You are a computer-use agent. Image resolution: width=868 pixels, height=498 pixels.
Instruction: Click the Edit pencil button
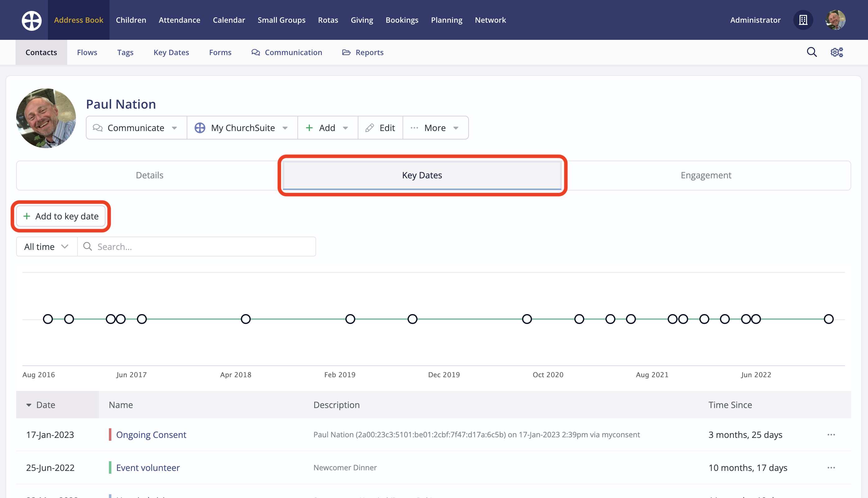click(380, 128)
